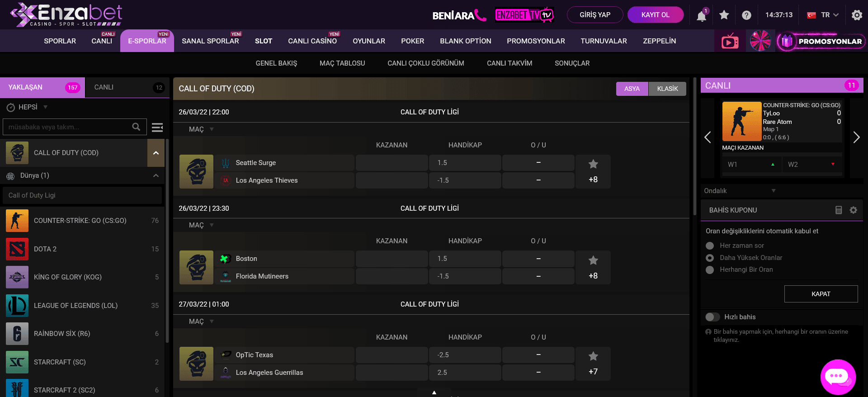868x397 pixels.
Task: Open the live TV stream icon
Action: [730, 41]
